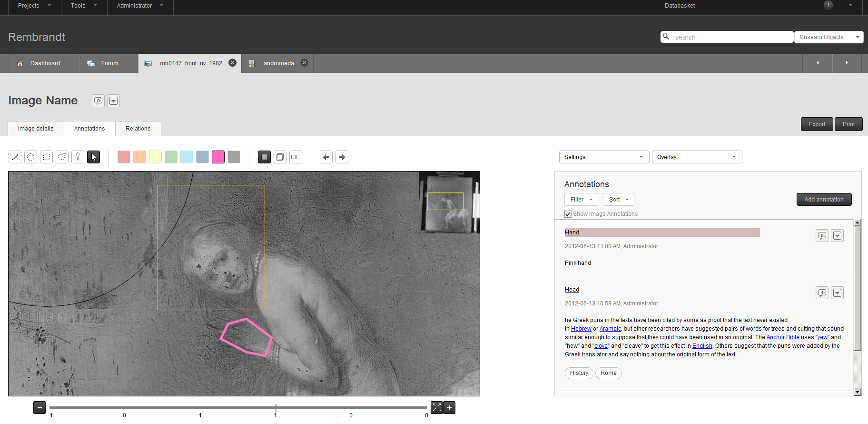Open comment icon for Hand annotation

pyautogui.click(x=822, y=235)
